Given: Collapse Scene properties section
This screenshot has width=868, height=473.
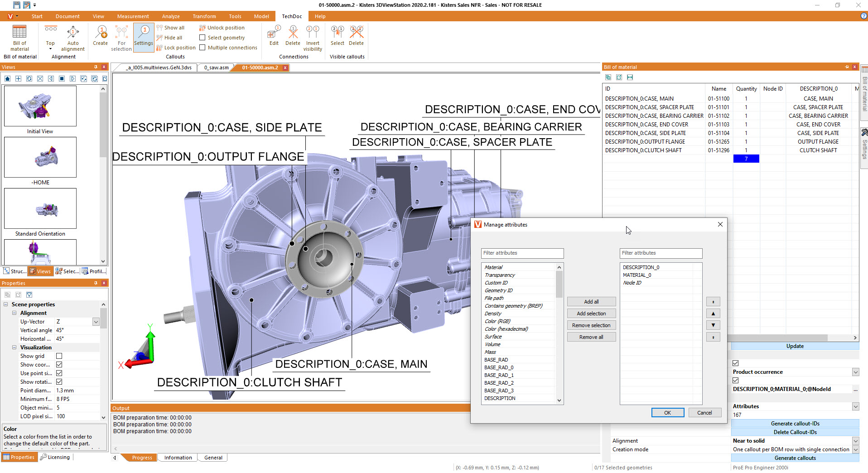Looking at the screenshot, I should click(x=6, y=304).
